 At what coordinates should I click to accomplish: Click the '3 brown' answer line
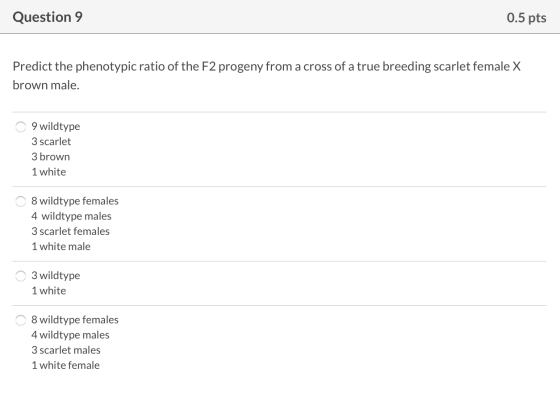click(50, 157)
